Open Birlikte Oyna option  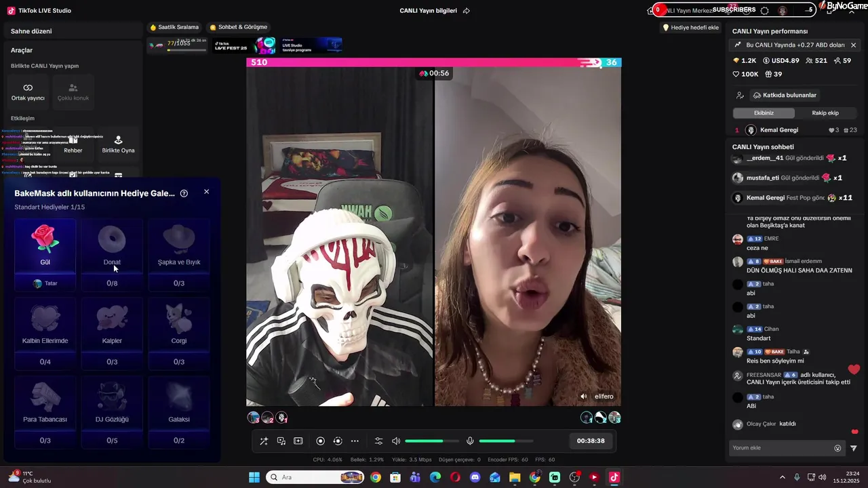(118, 144)
